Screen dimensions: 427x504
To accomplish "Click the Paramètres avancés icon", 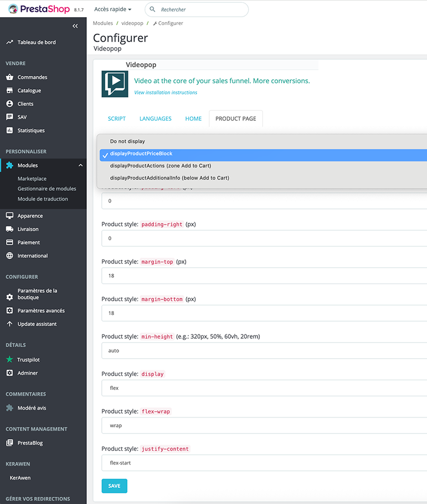I will pos(9,310).
